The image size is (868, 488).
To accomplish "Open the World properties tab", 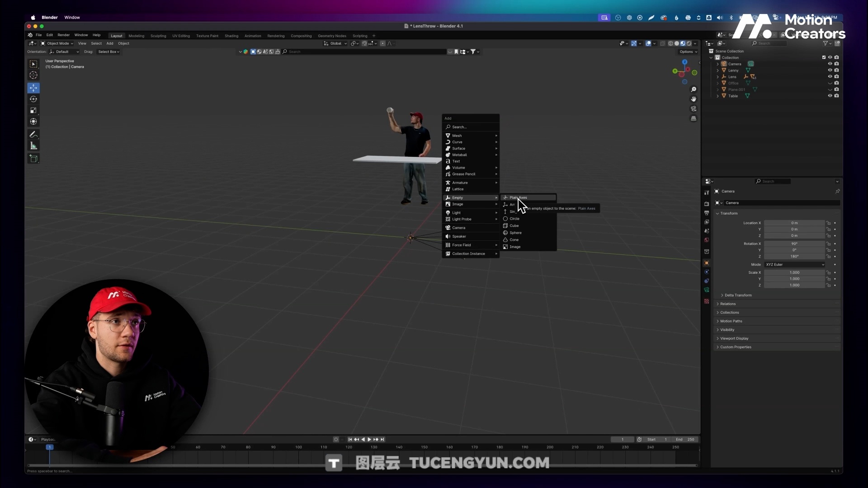I will coord(707,240).
